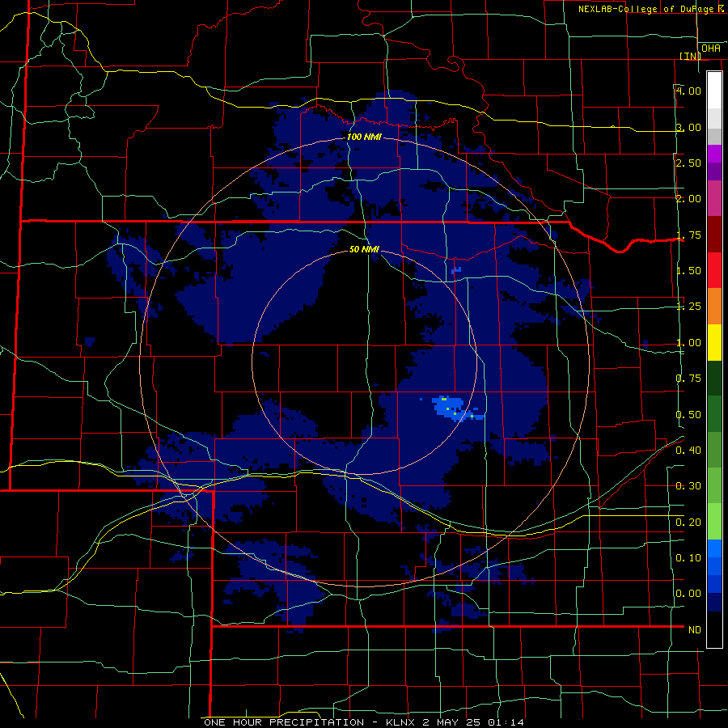Image resolution: width=728 pixels, height=728 pixels.
Task: Click the 0.00 legend value
Action: click(x=688, y=594)
